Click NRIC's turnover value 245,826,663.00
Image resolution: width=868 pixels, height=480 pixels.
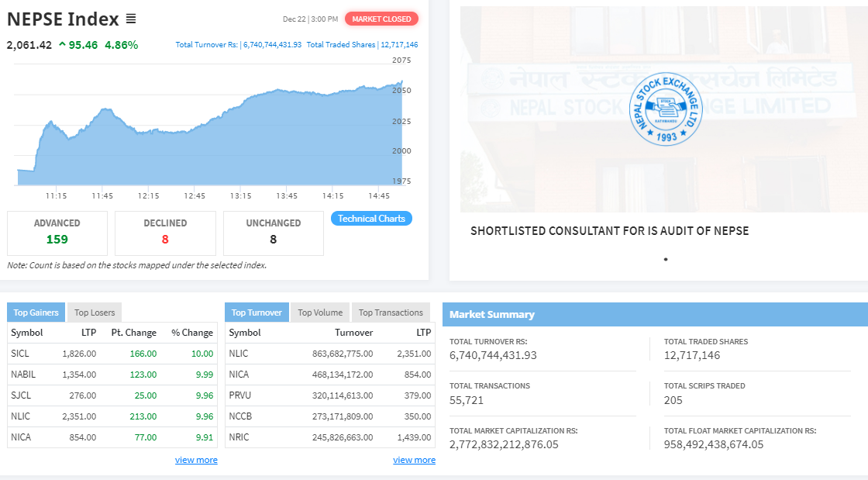pos(343,437)
